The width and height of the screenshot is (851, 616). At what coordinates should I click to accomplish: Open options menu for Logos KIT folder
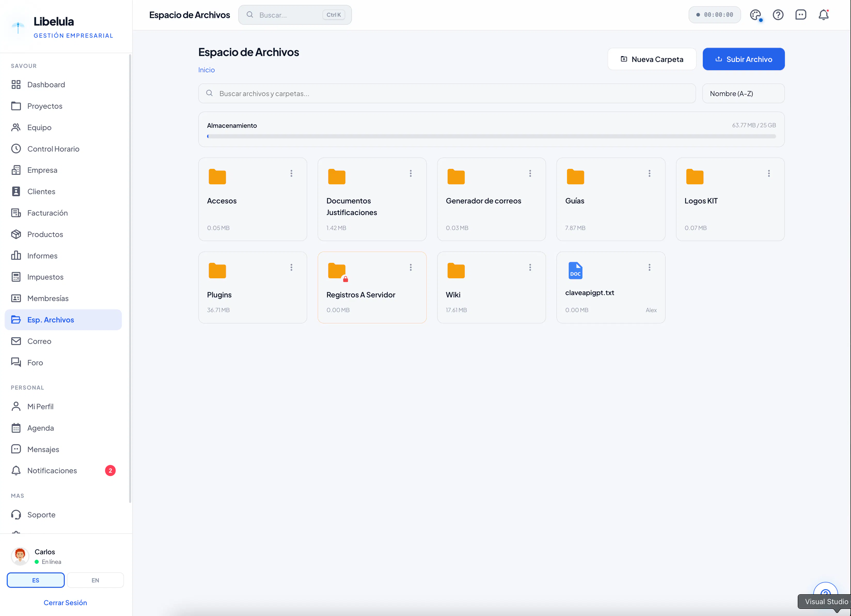tap(768, 173)
